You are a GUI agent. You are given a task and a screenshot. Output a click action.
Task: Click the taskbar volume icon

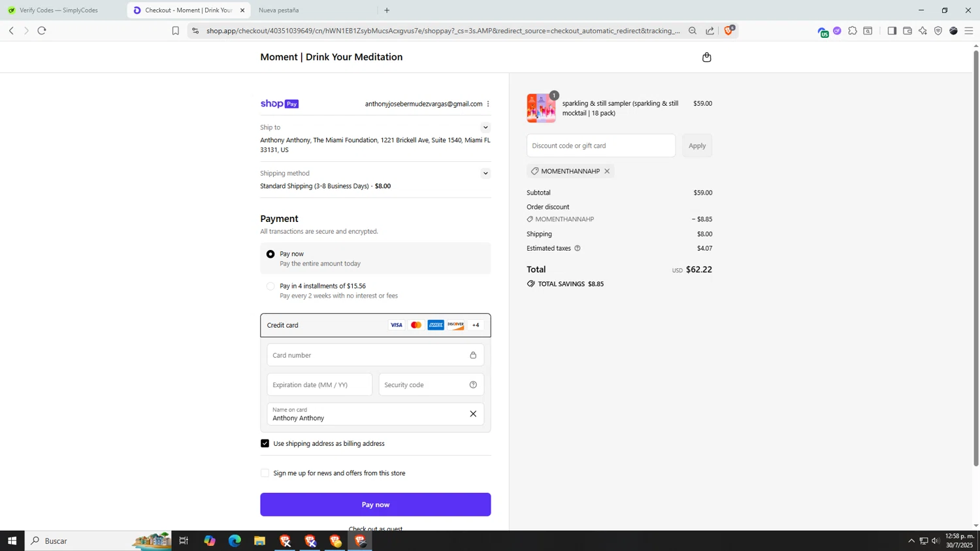pos(936,541)
